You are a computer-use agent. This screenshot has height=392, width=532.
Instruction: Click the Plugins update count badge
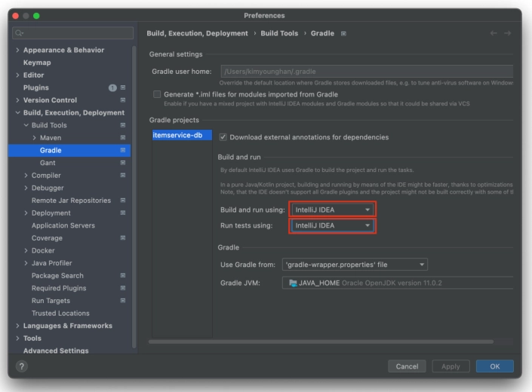[x=112, y=87]
